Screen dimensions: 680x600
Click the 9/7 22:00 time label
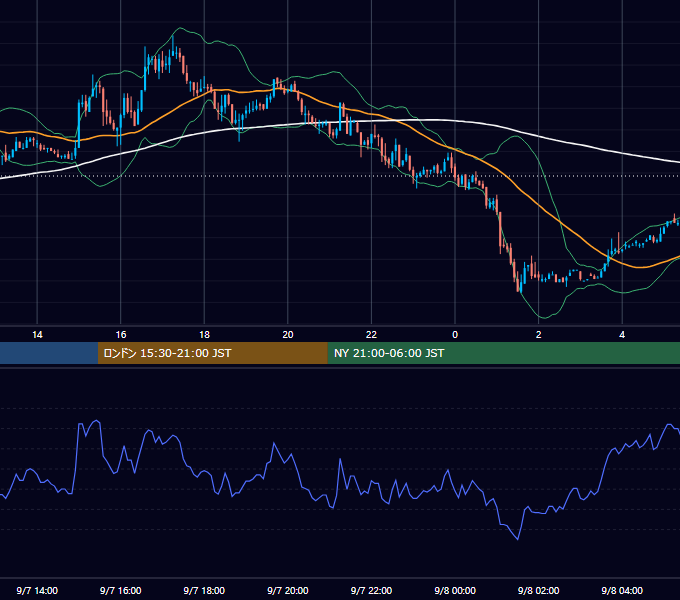pos(371,590)
